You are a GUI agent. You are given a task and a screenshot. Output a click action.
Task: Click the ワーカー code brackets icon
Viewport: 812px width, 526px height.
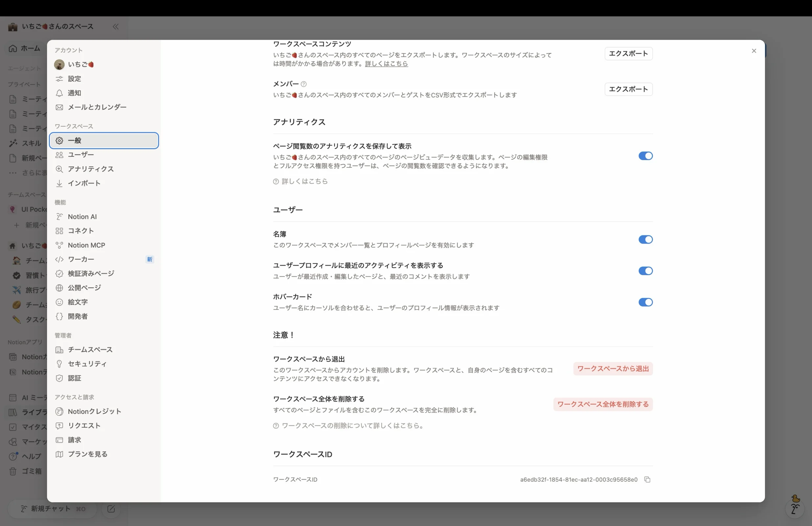(59, 260)
